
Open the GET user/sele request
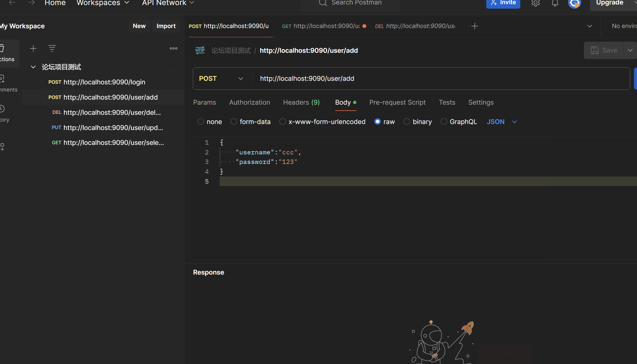(103, 142)
